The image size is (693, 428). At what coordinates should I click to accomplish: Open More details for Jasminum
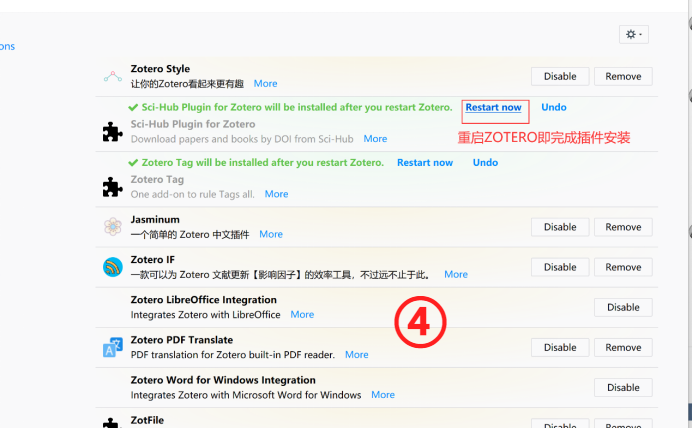pos(271,234)
